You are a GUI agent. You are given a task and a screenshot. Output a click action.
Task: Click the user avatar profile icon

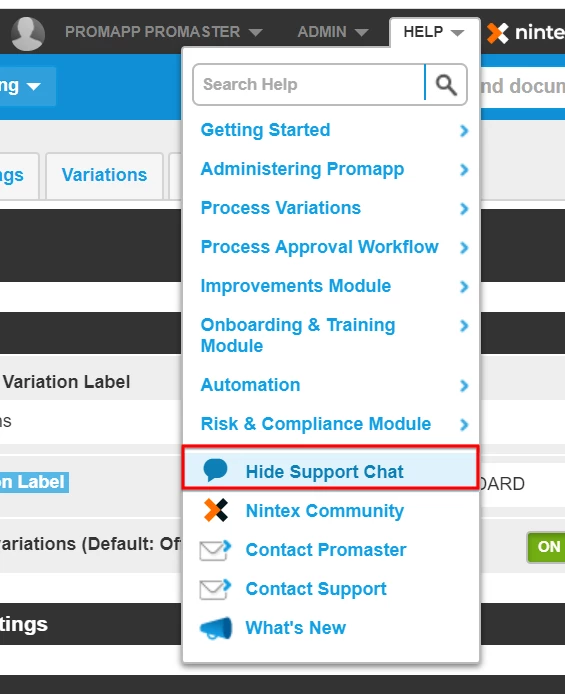point(27,34)
